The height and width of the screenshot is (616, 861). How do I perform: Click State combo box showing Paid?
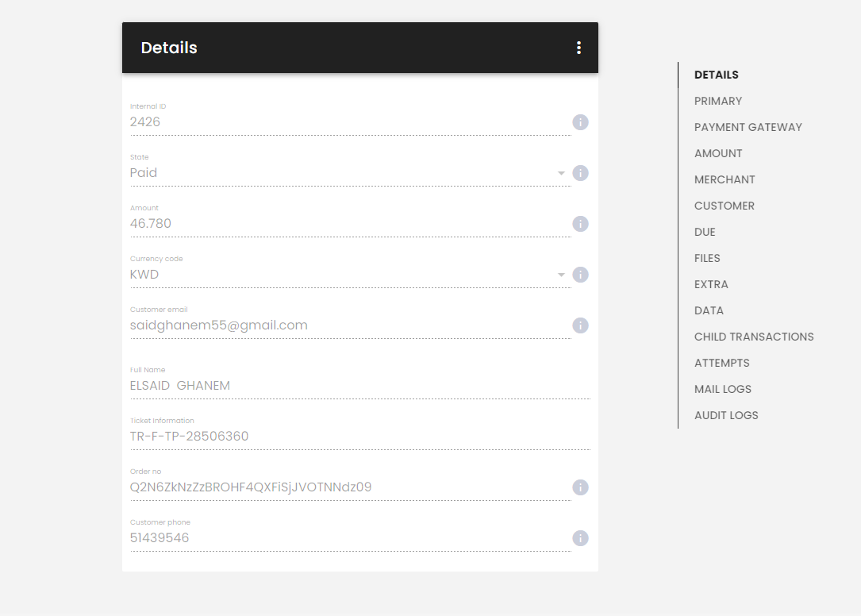350,173
